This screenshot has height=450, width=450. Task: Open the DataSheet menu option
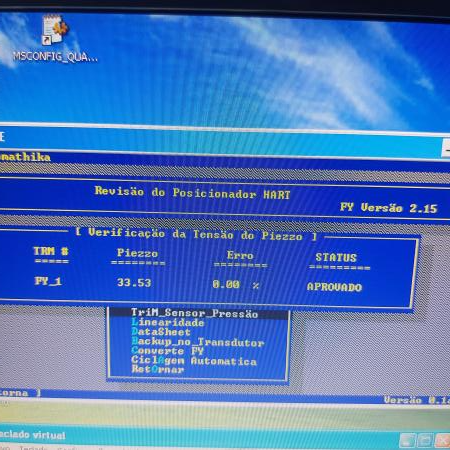[161, 332]
